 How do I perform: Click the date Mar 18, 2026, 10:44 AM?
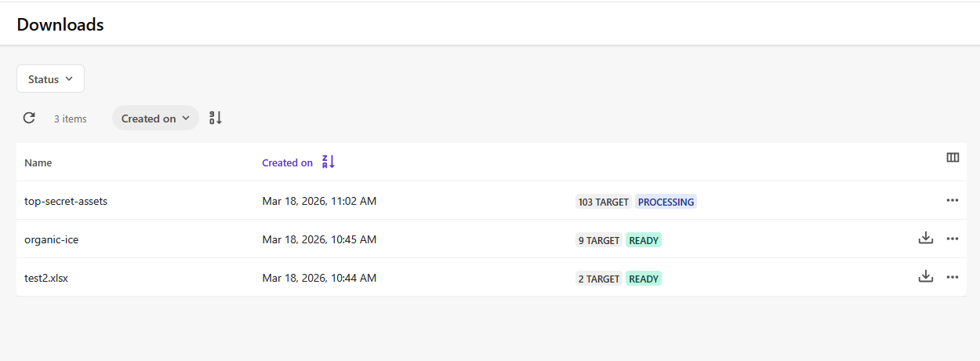[x=319, y=278]
